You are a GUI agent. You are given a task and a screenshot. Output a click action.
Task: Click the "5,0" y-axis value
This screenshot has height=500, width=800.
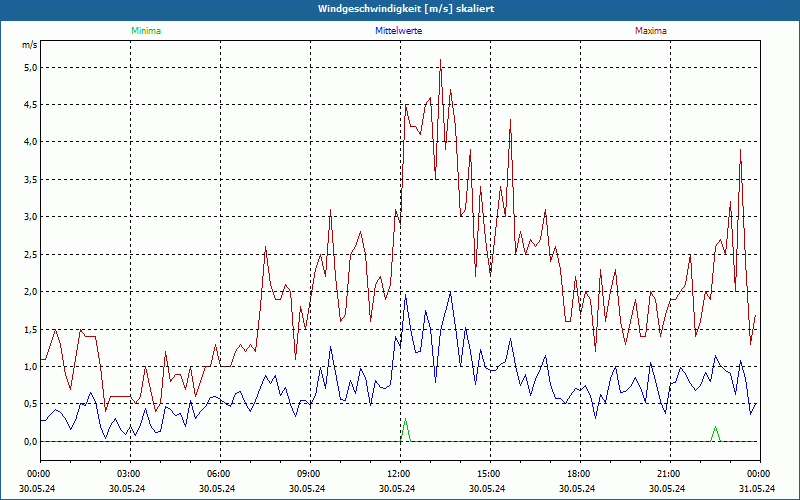click(x=30, y=68)
